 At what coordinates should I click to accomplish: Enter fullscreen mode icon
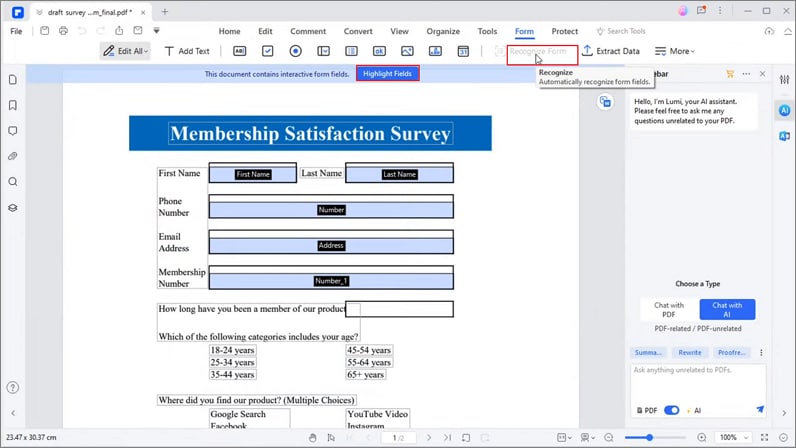(765, 437)
